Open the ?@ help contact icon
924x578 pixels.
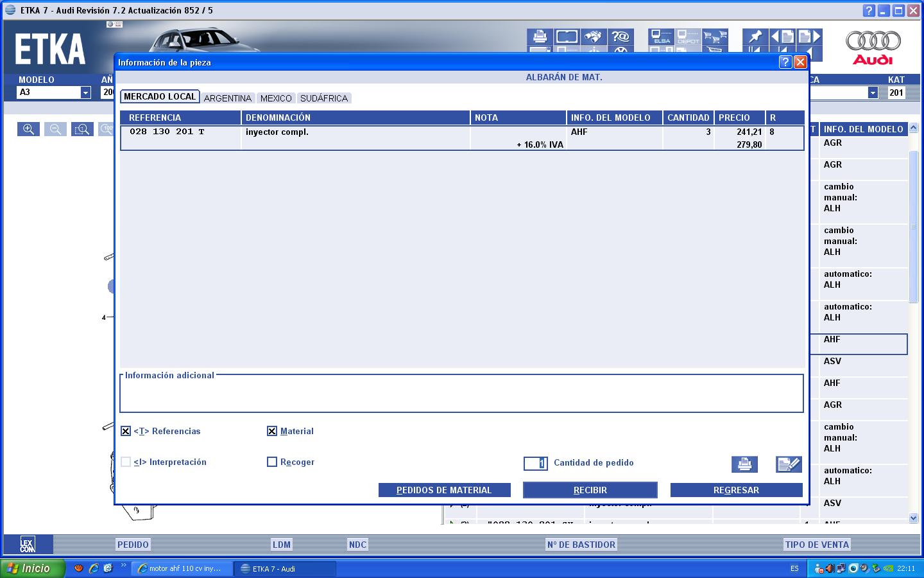tap(621, 37)
